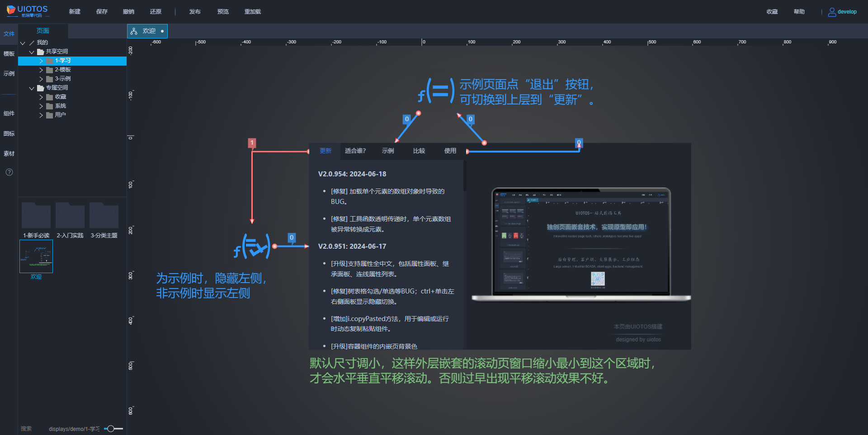Screen dimensions: 868x435
Task: Switch to the 示例 sidebar panel
Action: coord(9,74)
